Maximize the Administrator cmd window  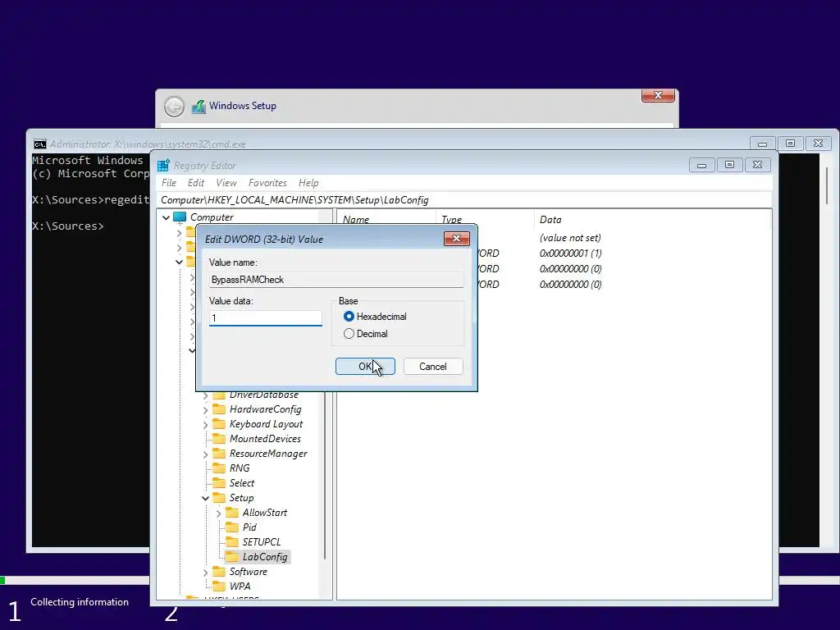(790, 144)
